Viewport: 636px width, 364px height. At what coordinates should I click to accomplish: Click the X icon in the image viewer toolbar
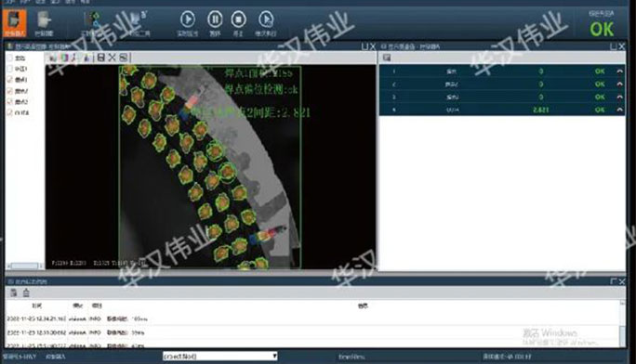(x=112, y=58)
